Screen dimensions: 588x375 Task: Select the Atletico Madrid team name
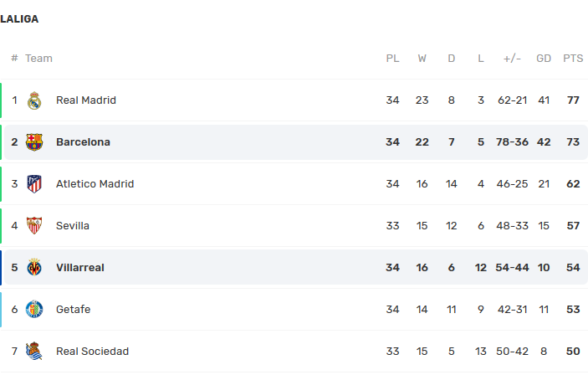pyautogui.click(x=95, y=184)
